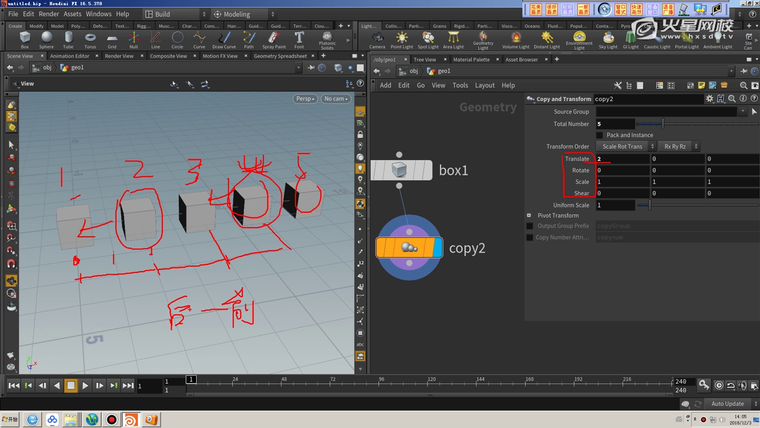
Task: Open the Scale Rot Trans order dropdown
Action: pos(623,147)
